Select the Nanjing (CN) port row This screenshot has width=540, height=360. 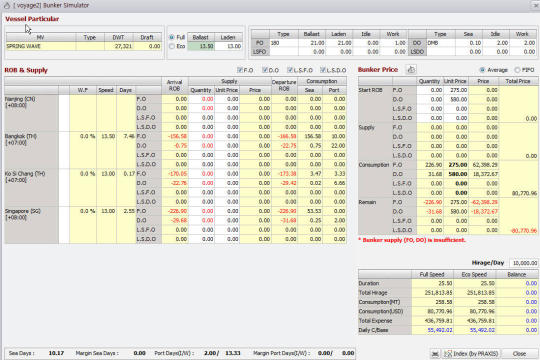pyautogui.click(x=32, y=113)
